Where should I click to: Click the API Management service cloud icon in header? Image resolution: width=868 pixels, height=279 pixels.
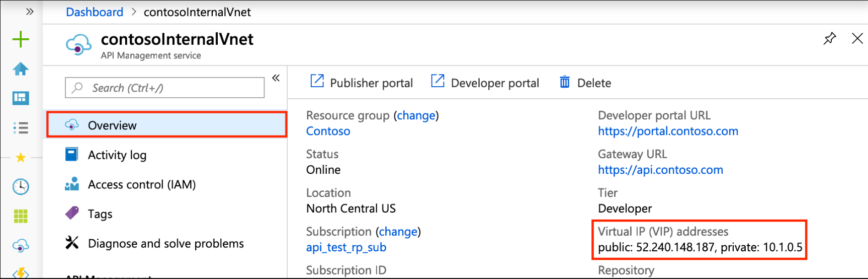[78, 44]
